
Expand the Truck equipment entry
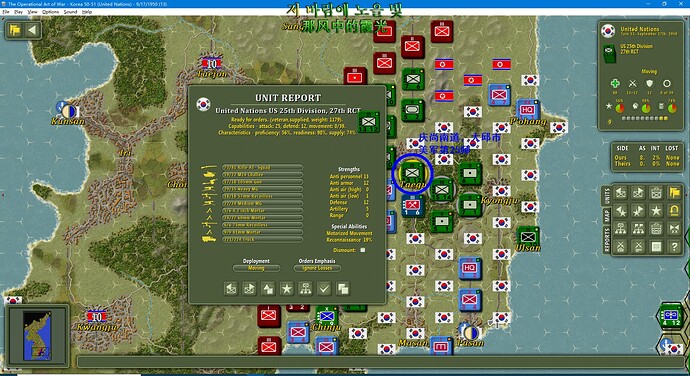[x=262, y=240]
